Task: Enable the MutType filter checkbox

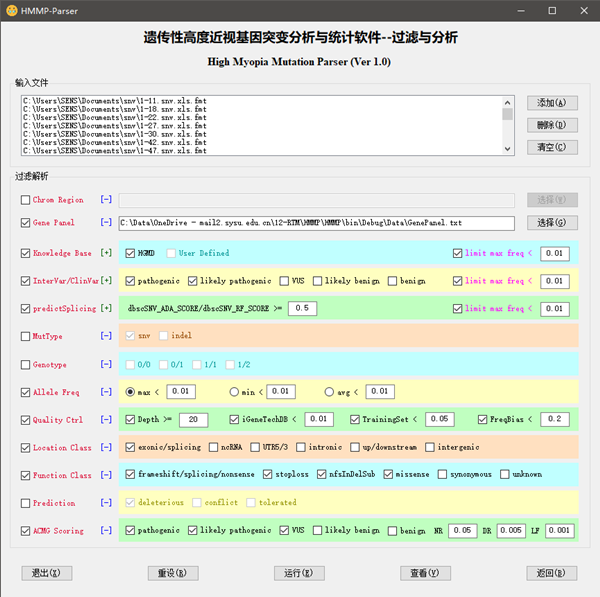Action: point(25,336)
